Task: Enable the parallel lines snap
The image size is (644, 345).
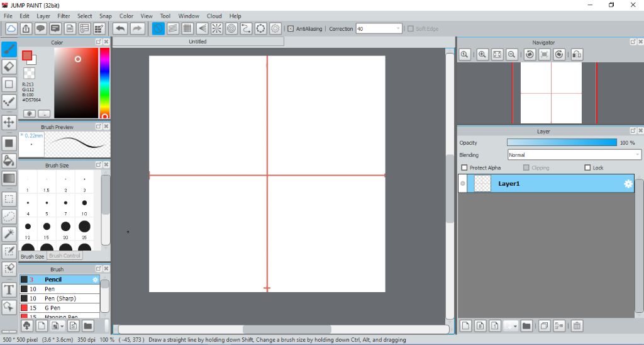Action: pyautogui.click(x=173, y=28)
